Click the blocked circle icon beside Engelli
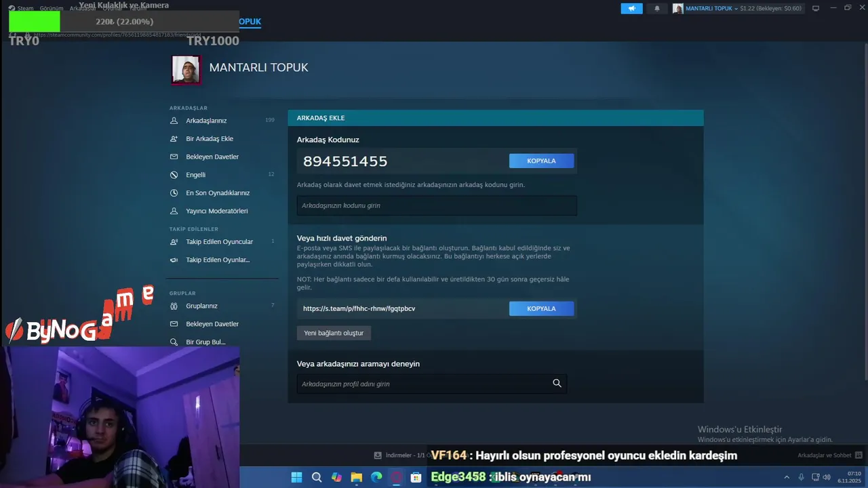 pos(174,175)
